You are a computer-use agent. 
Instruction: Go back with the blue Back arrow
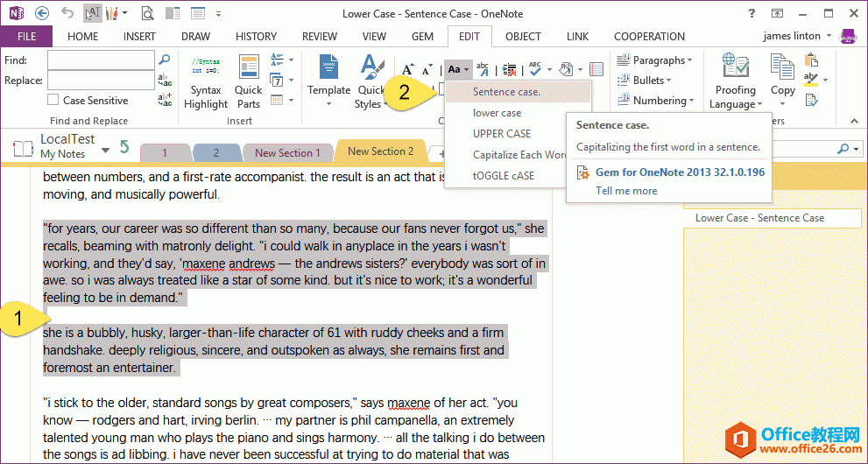(41, 13)
